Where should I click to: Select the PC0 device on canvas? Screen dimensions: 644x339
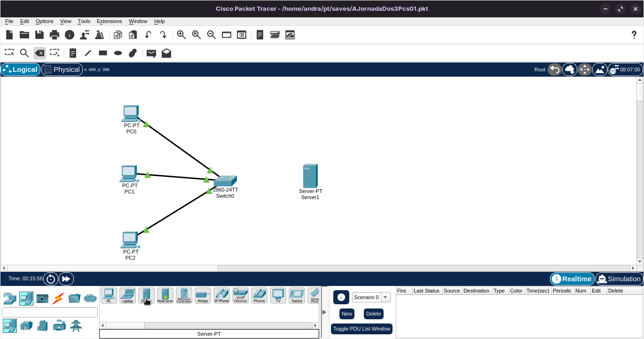coord(130,114)
